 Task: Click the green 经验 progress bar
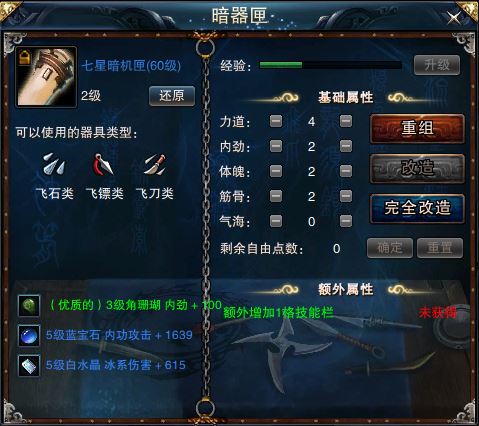tap(330, 65)
